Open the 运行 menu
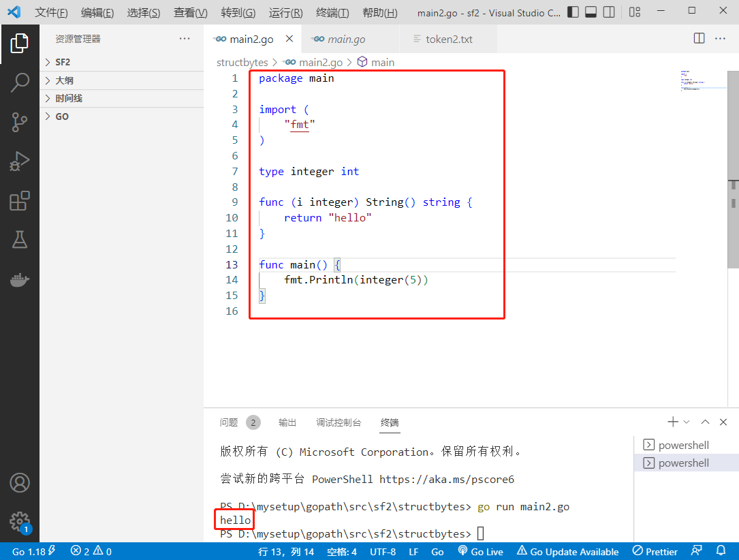The image size is (739, 560). (x=285, y=12)
